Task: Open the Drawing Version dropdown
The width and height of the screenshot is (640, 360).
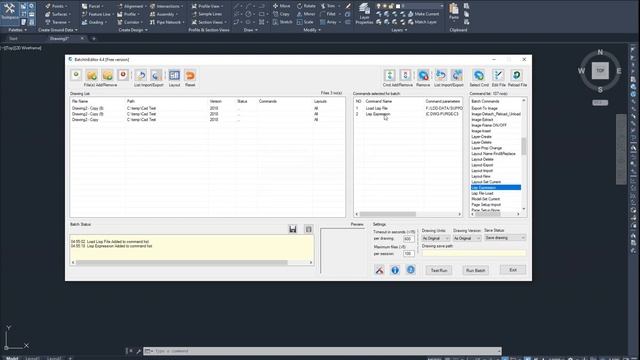Action: click(467, 238)
